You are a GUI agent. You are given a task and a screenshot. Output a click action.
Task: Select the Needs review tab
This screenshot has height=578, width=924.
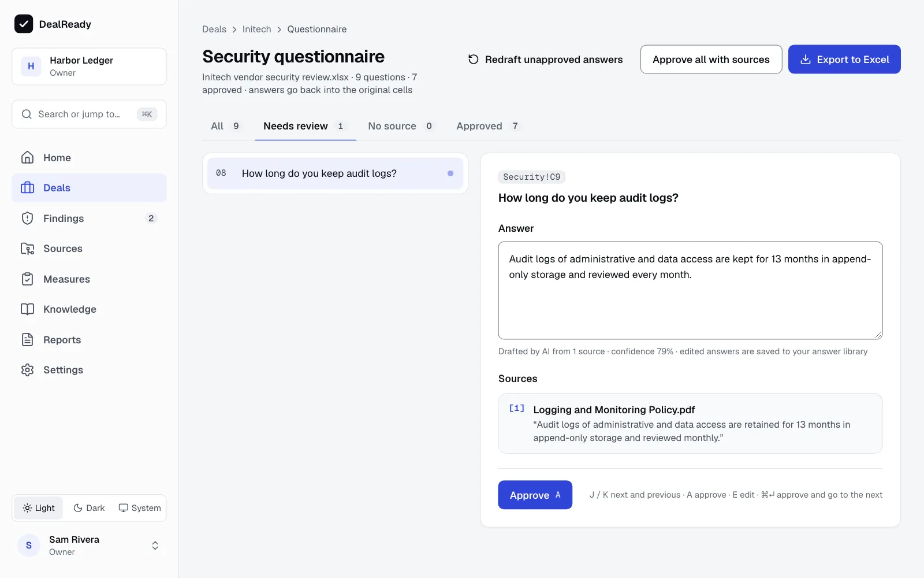tap(305, 126)
